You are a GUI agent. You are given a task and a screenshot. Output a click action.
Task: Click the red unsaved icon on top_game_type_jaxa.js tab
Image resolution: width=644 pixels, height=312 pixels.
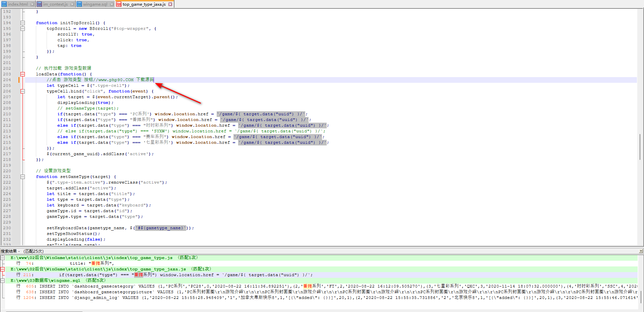coord(119,4)
